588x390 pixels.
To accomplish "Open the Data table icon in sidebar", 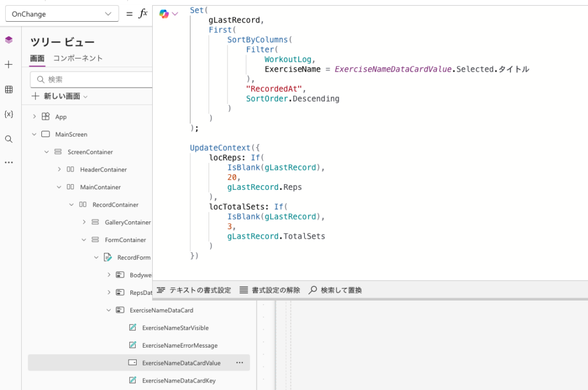I will (9, 89).
